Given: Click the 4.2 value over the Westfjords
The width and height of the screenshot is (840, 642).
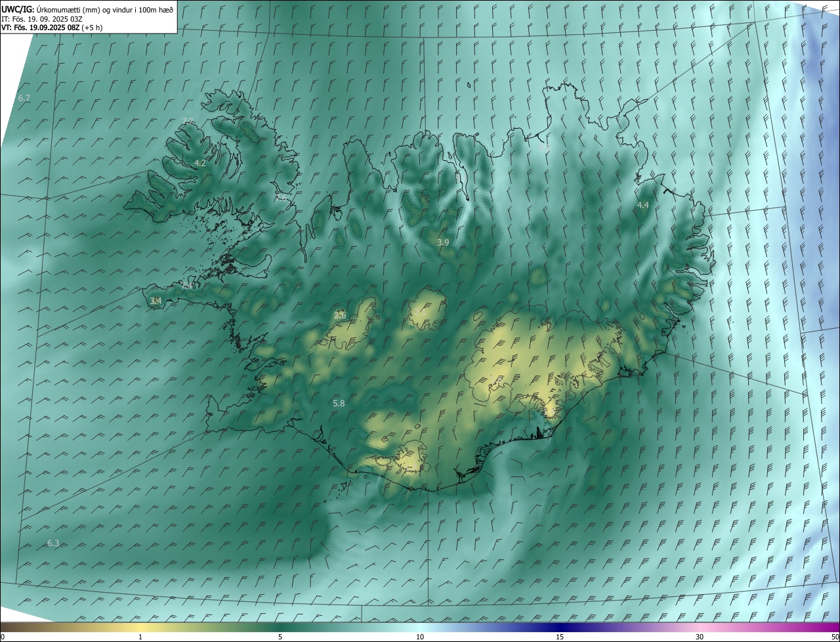Looking at the screenshot, I should tap(200, 163).
